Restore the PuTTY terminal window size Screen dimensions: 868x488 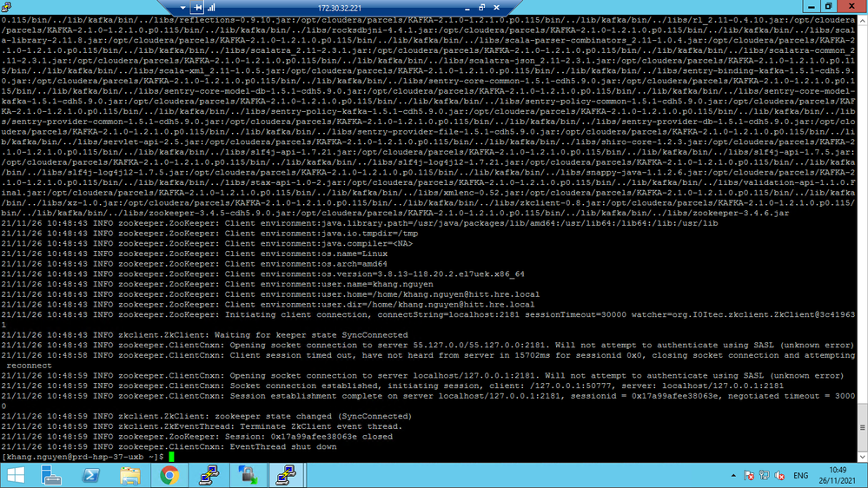[829, 7]
